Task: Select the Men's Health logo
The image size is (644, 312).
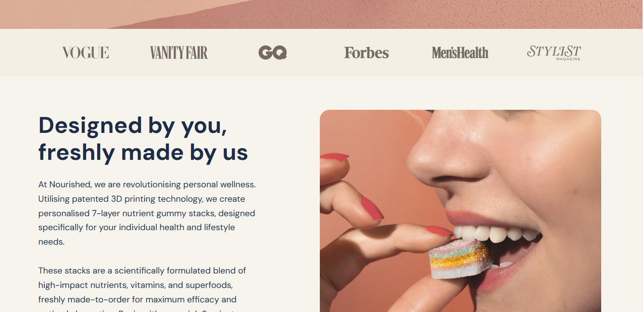Action: click(460, 52)
